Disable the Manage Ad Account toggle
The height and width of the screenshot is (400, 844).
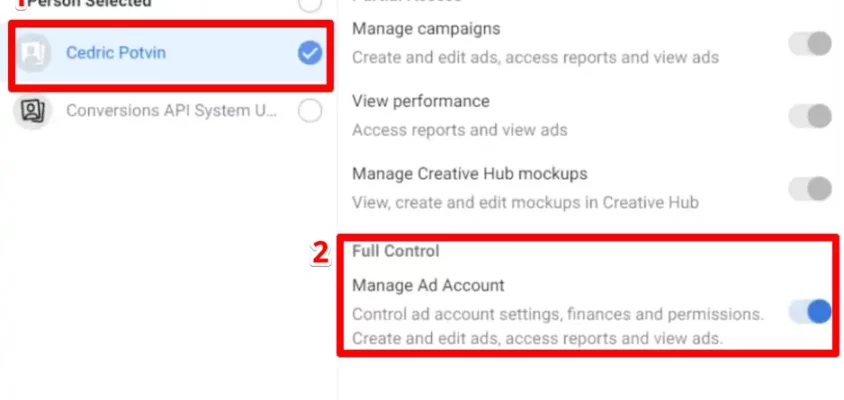tap(810, 312)
